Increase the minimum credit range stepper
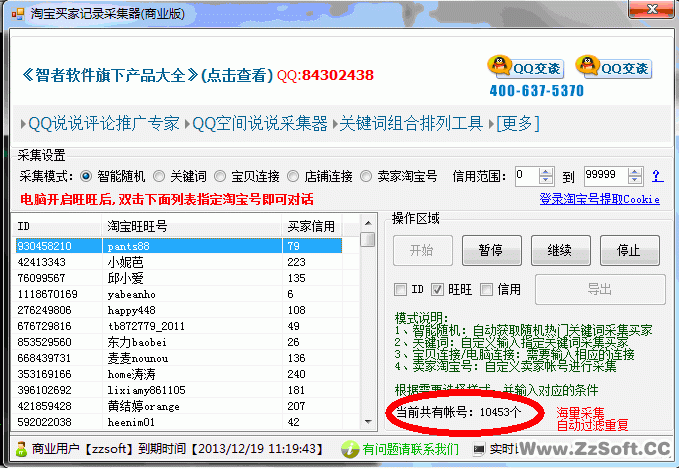The image size is (679, 469). pyautogui.click(x=548, y=172)
